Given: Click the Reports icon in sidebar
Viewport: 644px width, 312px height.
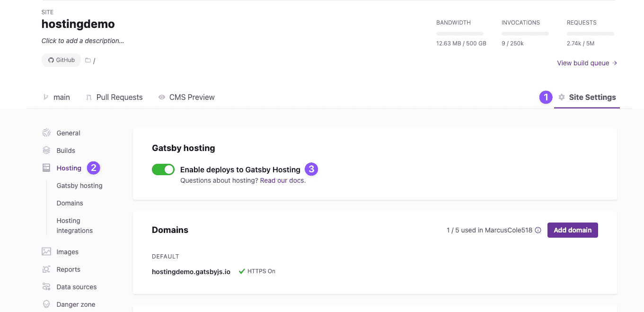Looking at the screenshot, I should 46,269.
